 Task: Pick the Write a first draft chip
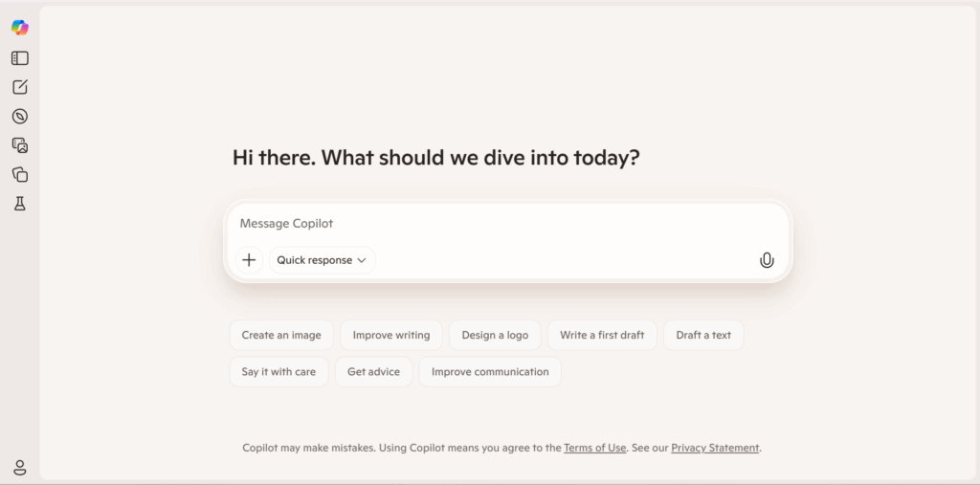(602, 336)
